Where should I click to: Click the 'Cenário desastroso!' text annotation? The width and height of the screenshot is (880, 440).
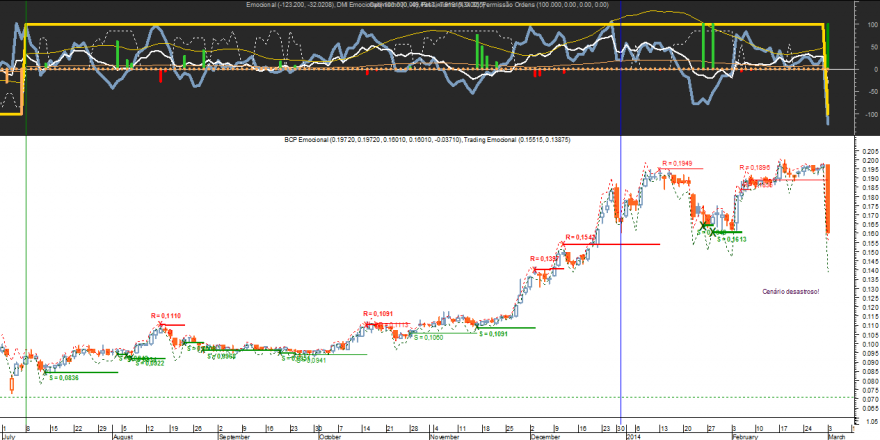pyautogui.click(x=791, y=291)
